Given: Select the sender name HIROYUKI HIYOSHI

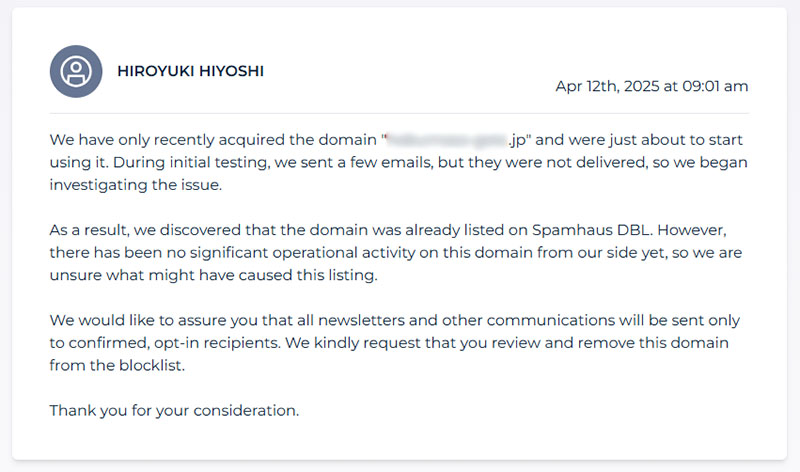Looking at the screenshot, I should click(190, 71).
